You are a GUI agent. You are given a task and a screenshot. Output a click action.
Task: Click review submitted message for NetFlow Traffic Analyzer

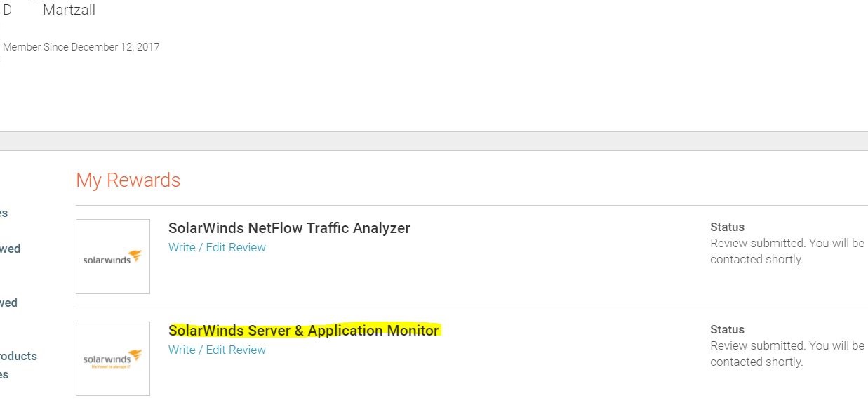tap(787, 251)
